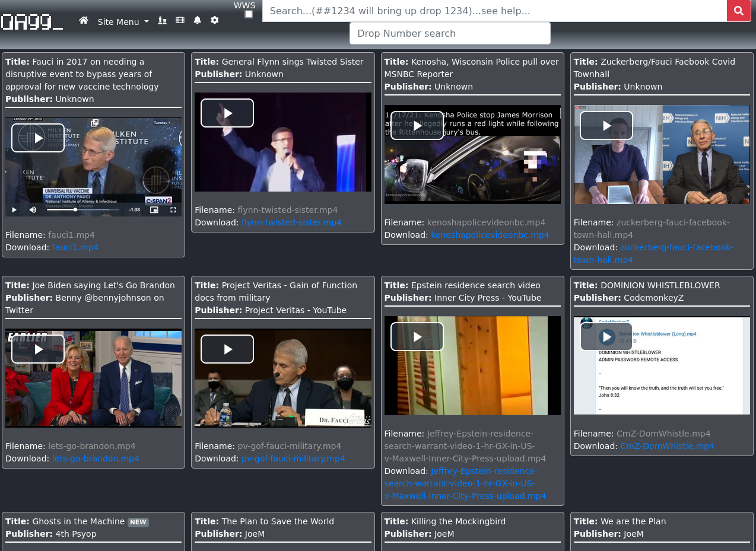The width and height of the screenshot is (756, 551).
Task: Play the Fauci 2017 video using big play button
Action: [38, 138]
